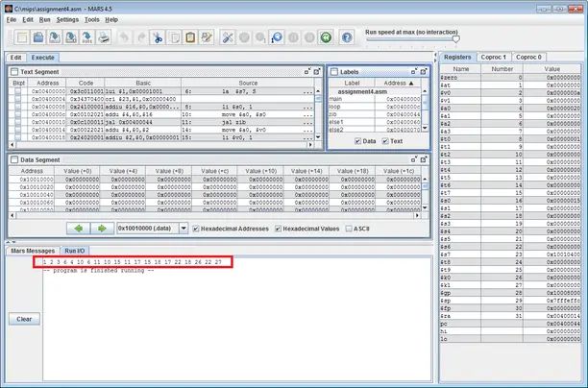Assemble the program with the wrench icon
Viewport: 588px width, 388px height.
(x=228, y=37)
